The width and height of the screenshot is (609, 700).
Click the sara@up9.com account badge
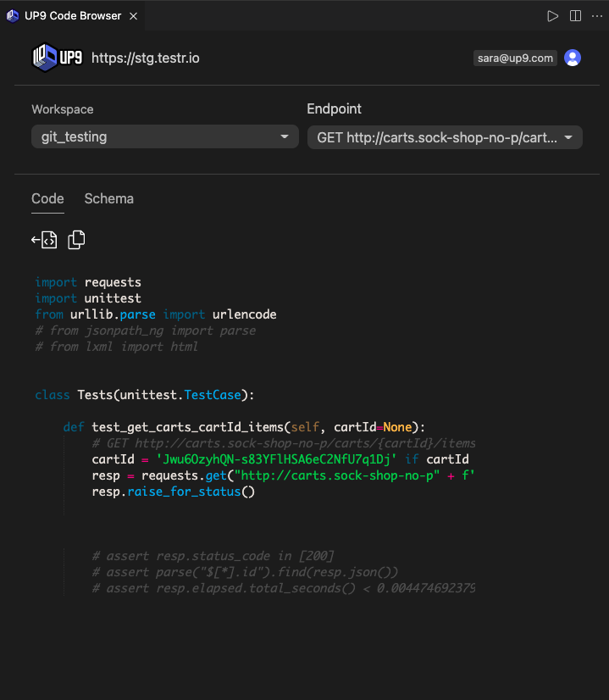point(515,58)
